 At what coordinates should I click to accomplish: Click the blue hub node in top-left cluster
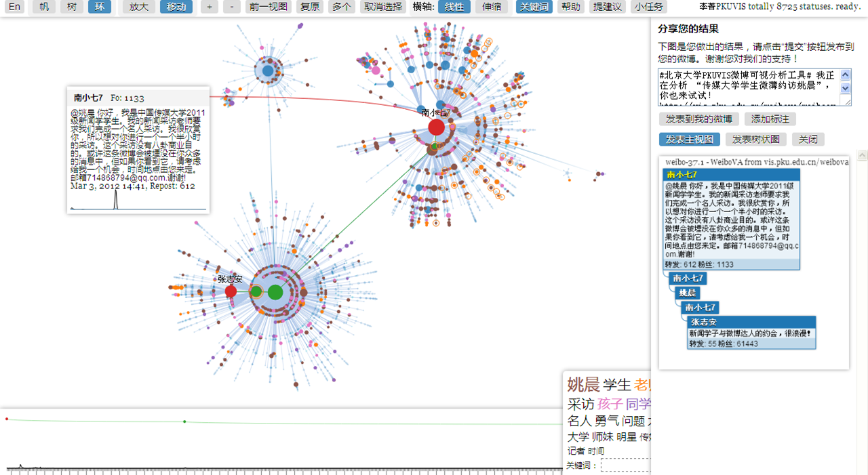[268, 70]
